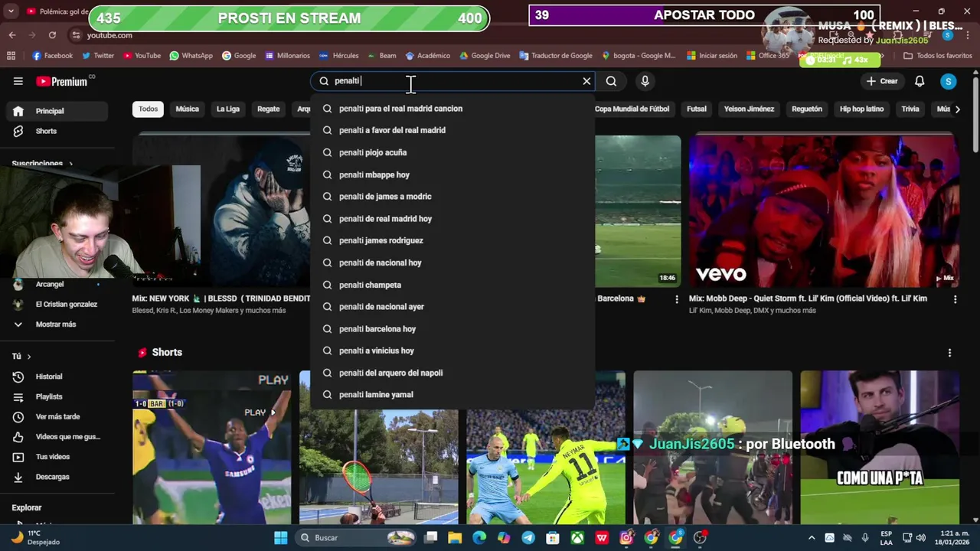Select Copa Mundial de Fútbol chip

tap(632, 109)
